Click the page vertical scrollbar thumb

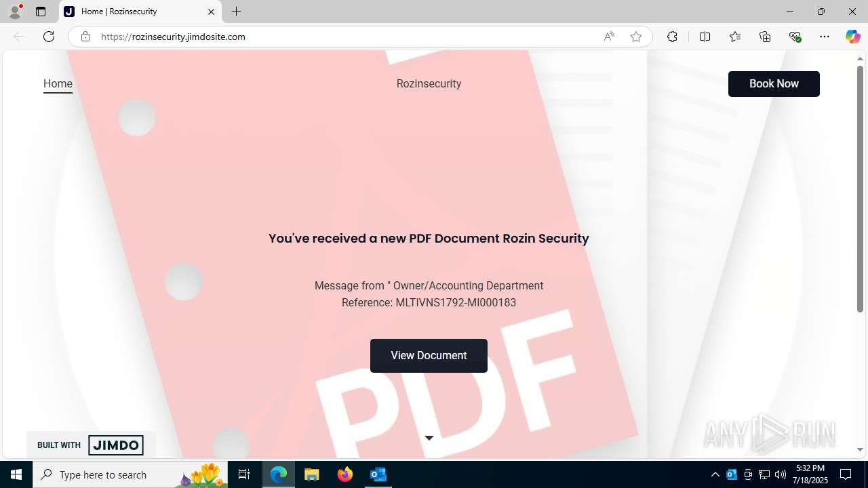tap(860, 189)
